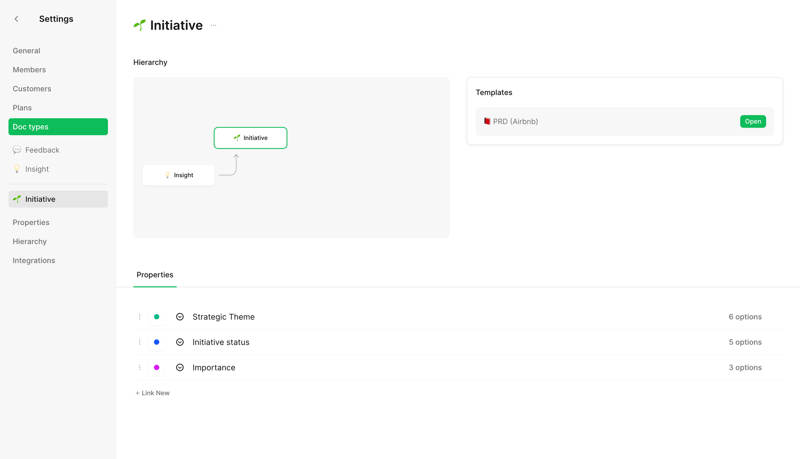Click the magenta color dot for Importance
800x459 pixels.
tap(157, 368)
